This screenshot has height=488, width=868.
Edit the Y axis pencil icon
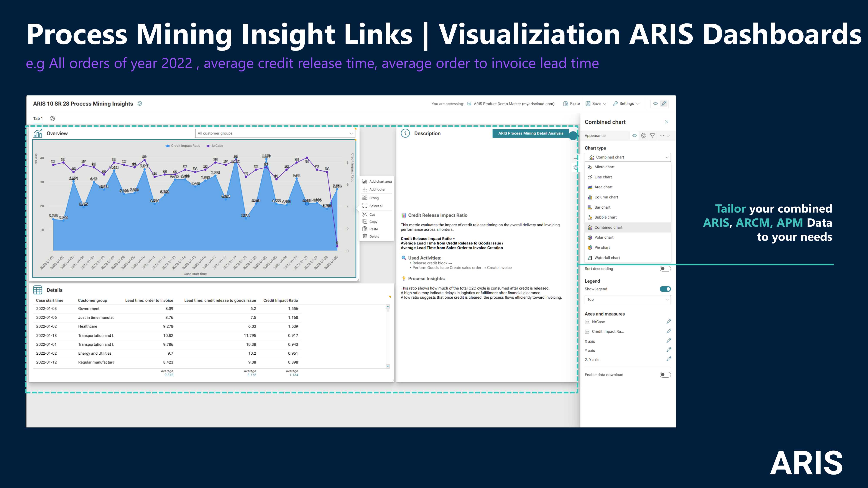click(x=669, y=350)
